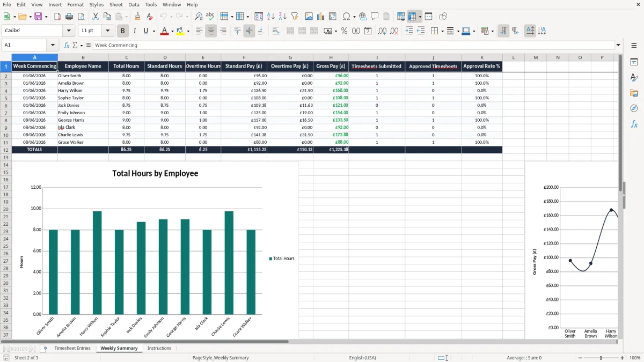Open the Styles menu
This screenshot has width=644, height=362.
pyautogui.click(x=97, y=4)
